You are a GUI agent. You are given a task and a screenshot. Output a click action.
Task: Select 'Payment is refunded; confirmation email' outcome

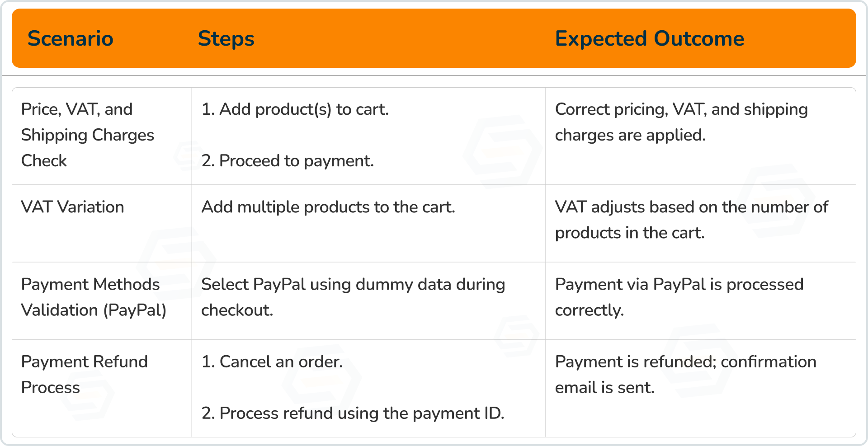pos(685,375)
